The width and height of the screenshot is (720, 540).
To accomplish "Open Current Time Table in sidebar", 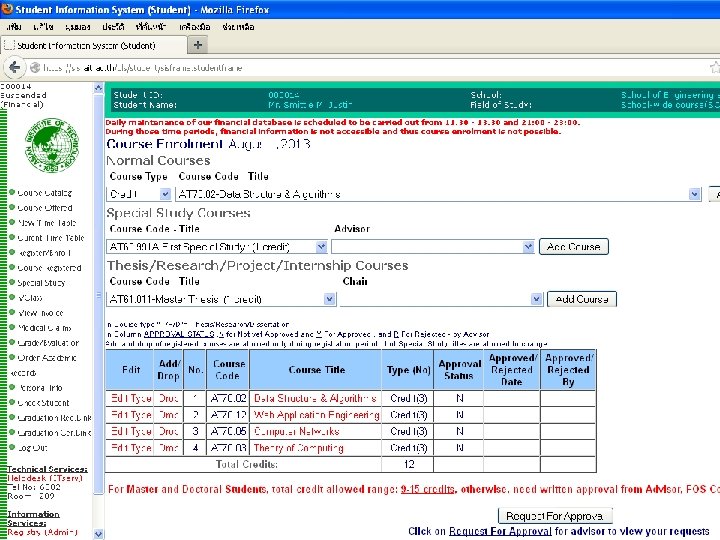I will click(51, 238).
